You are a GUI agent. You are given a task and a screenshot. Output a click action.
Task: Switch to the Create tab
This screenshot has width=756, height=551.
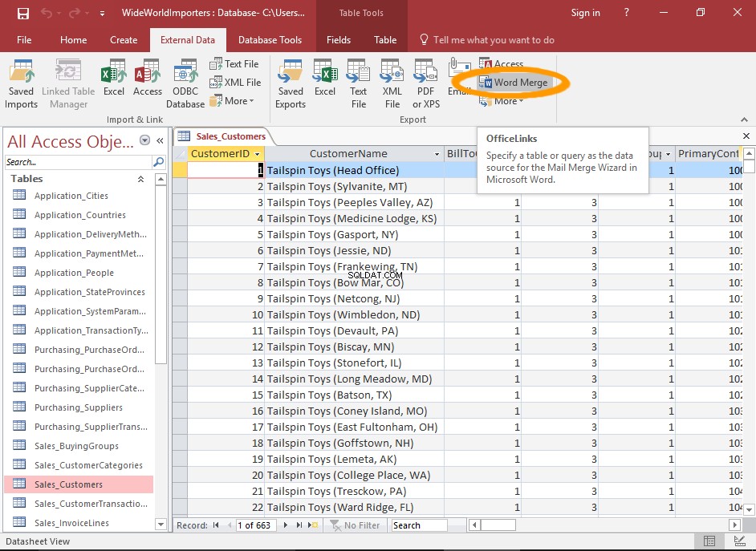tap(124, 40)
